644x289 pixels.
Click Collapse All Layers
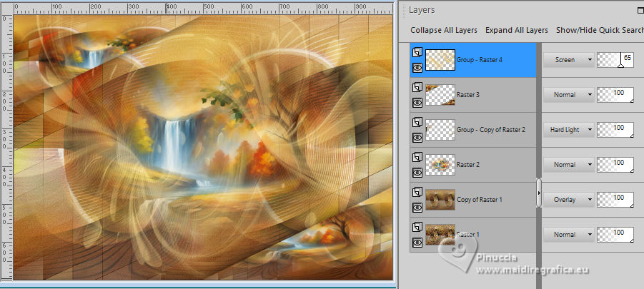click(444, 30)
